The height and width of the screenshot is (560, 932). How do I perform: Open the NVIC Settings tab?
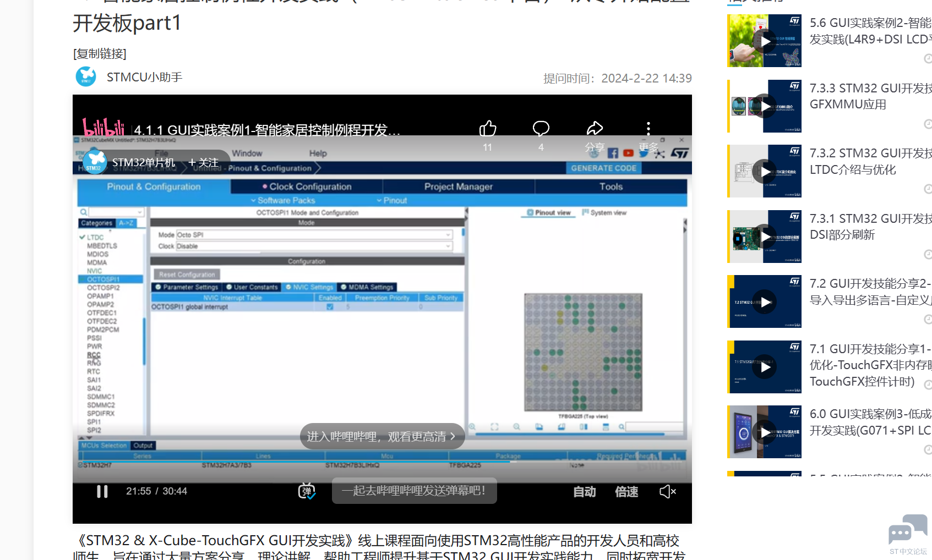pos(309,287)
